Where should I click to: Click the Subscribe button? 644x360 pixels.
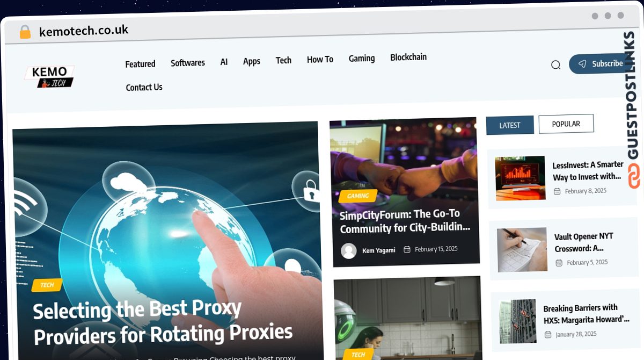[x=600, y=63]
